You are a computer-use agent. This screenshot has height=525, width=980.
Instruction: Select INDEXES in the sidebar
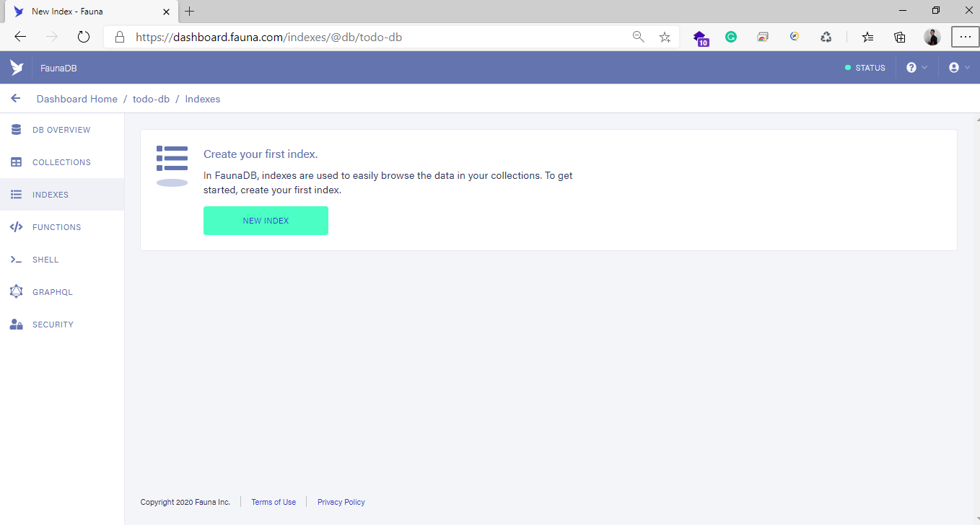click(x=62, y=195)
